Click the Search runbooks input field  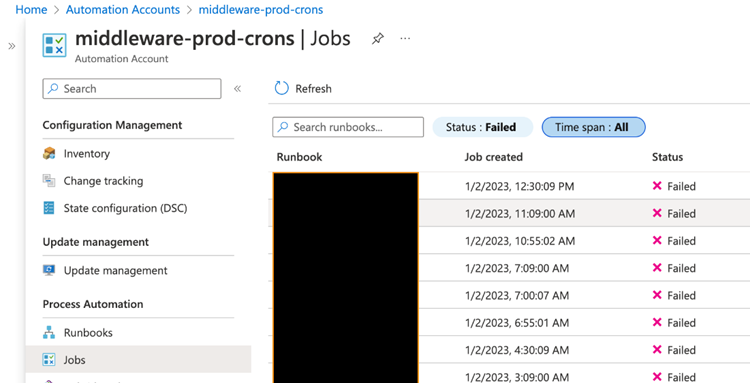[x=348, y=127]
